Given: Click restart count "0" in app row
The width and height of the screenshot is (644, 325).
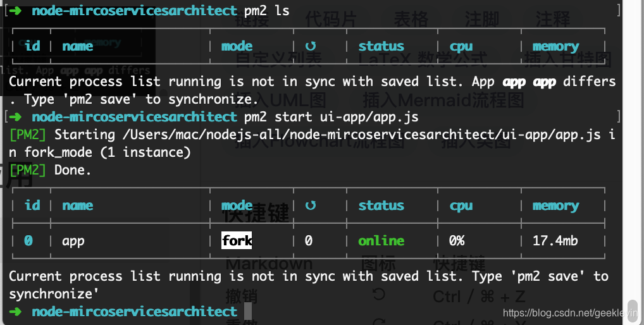Looking at the screenshot, I should 309,240.
